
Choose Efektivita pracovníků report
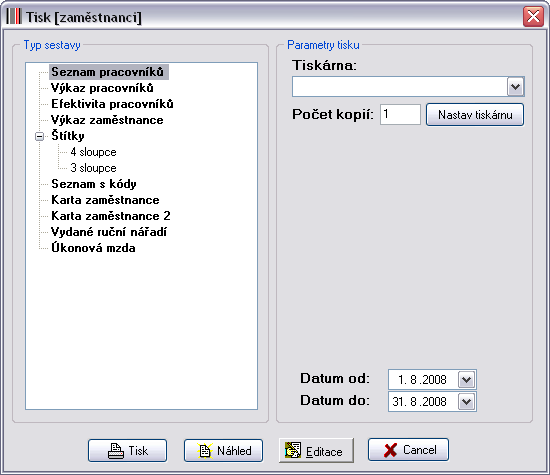coord(112,104)
